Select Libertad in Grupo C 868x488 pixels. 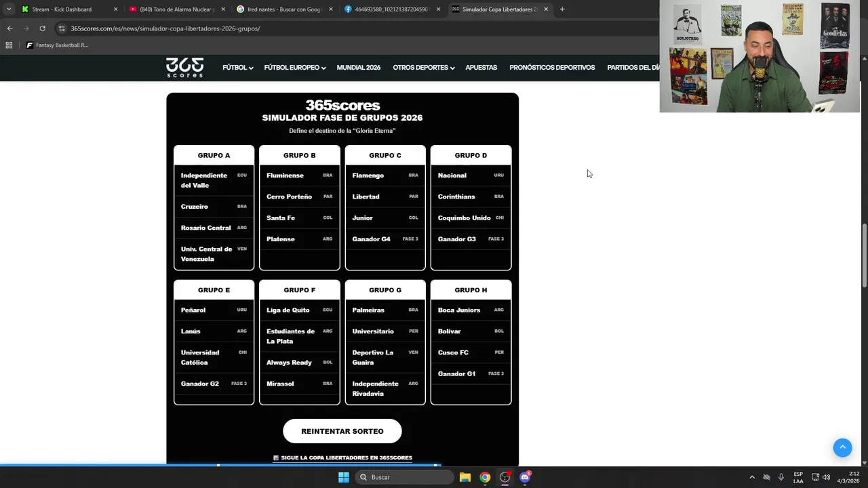(385, 197)
